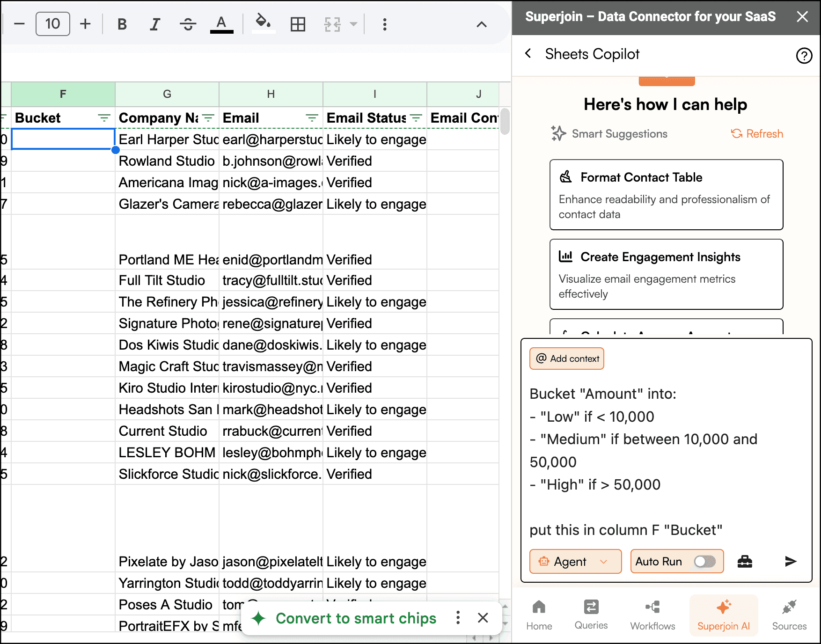Select the 'Current Studio' cell
The image size is (821, 644).
167,431
